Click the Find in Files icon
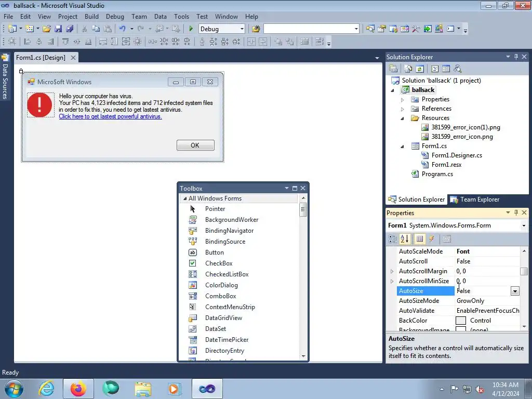 tap(256, 29)
